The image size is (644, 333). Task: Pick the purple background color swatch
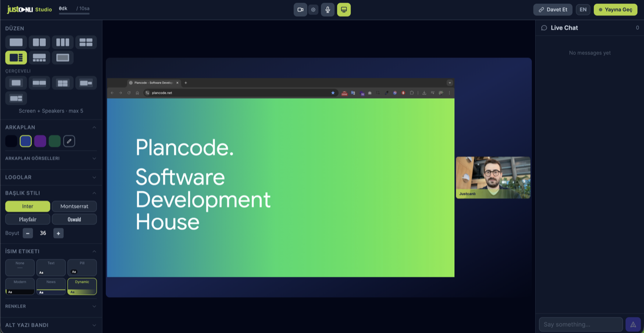[x=40, y=142]
